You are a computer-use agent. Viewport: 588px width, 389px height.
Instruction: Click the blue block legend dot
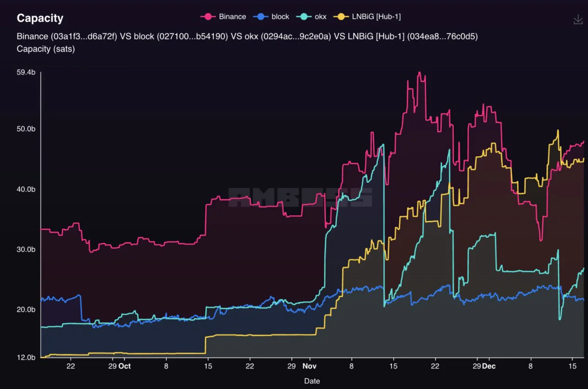260,16
